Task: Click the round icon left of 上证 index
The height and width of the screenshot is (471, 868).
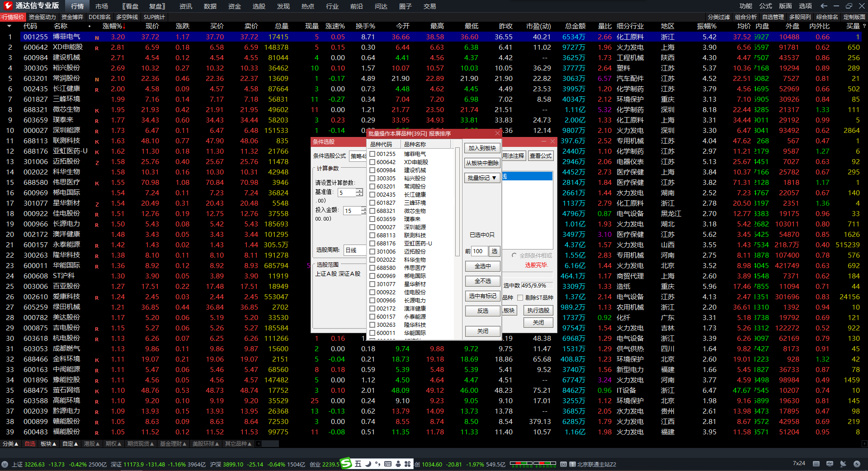Action: pyautogui.click(x=5, y=464)
